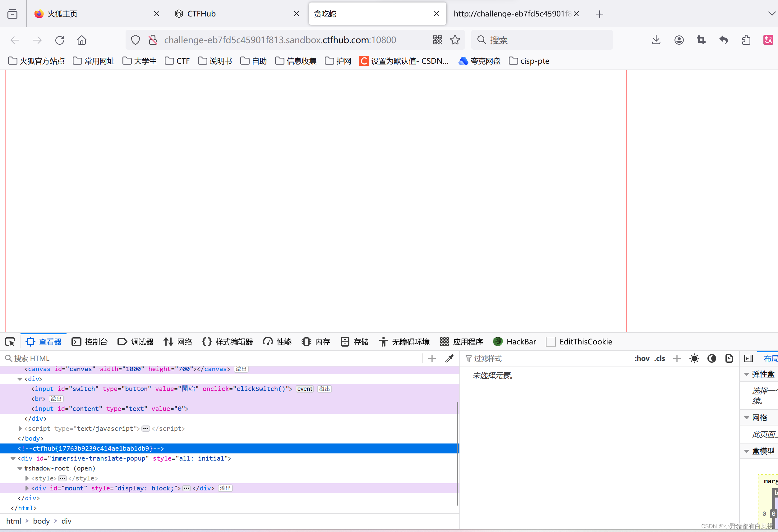Collapse the 网格 grid section
The width and height of the screenshot is (778, 532).
click(747, 418)
